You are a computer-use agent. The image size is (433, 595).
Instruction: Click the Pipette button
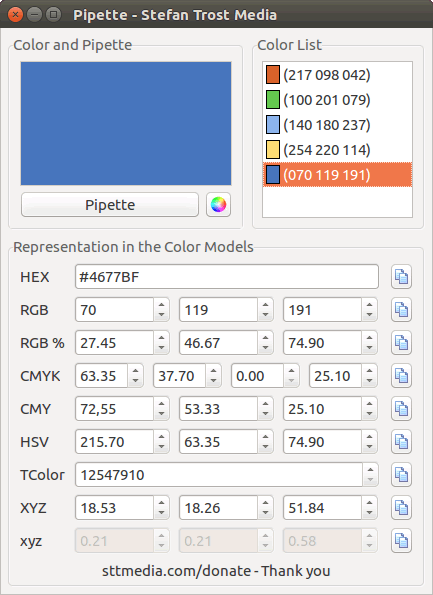(x=110, y=205)
